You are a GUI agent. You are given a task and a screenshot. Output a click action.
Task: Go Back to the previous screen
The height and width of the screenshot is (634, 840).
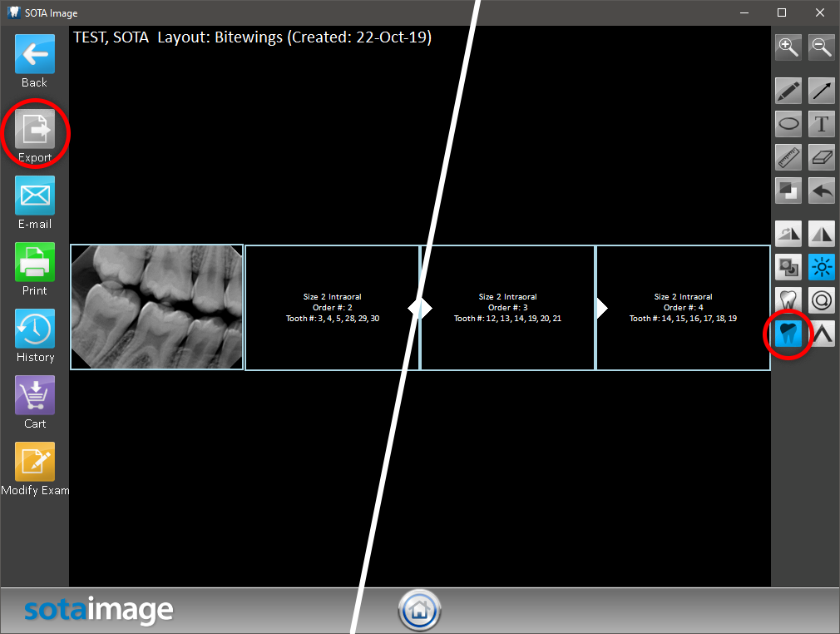[35, 55]
